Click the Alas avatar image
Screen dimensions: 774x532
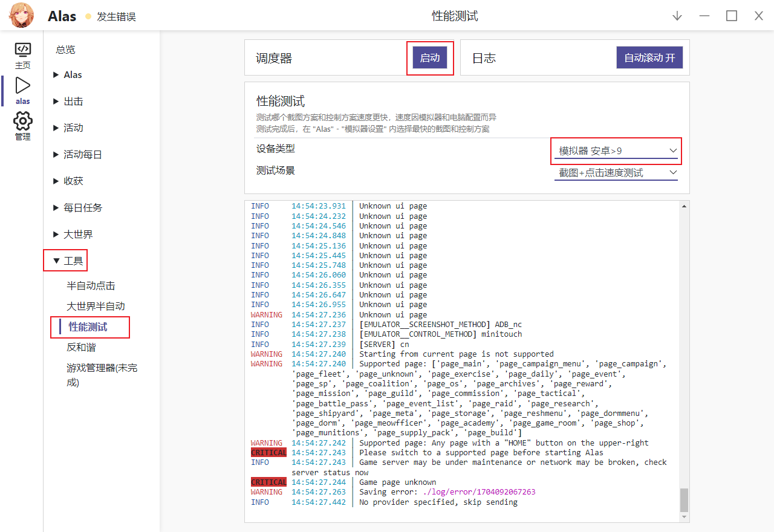coord(22,16)
